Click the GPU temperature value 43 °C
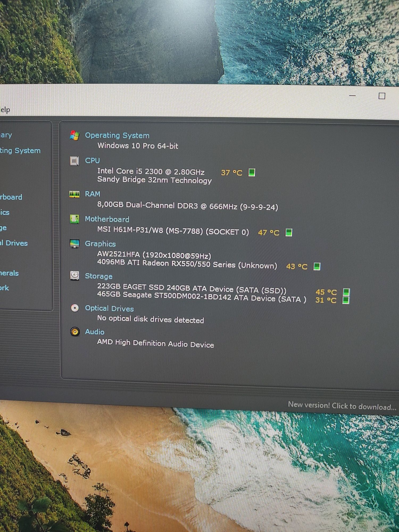Viewport: 399px width, 532px height. pyautogui.click(x=297, y=266)
